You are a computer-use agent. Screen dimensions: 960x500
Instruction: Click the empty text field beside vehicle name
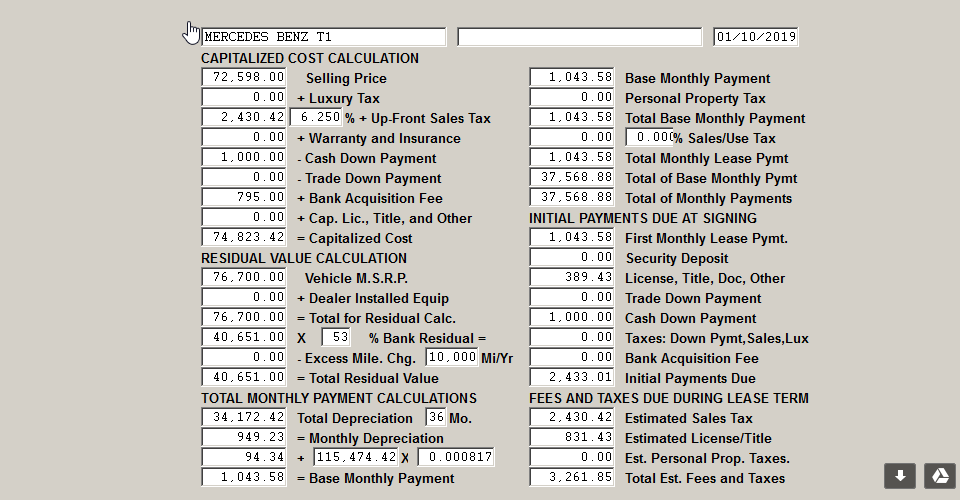click(580, 37)
